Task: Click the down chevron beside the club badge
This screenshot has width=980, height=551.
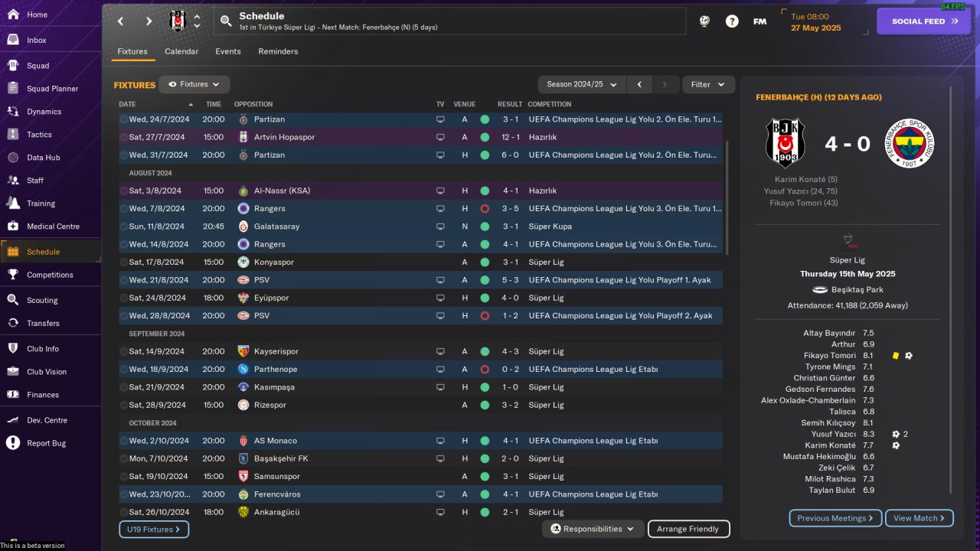Action: [197, 26]
